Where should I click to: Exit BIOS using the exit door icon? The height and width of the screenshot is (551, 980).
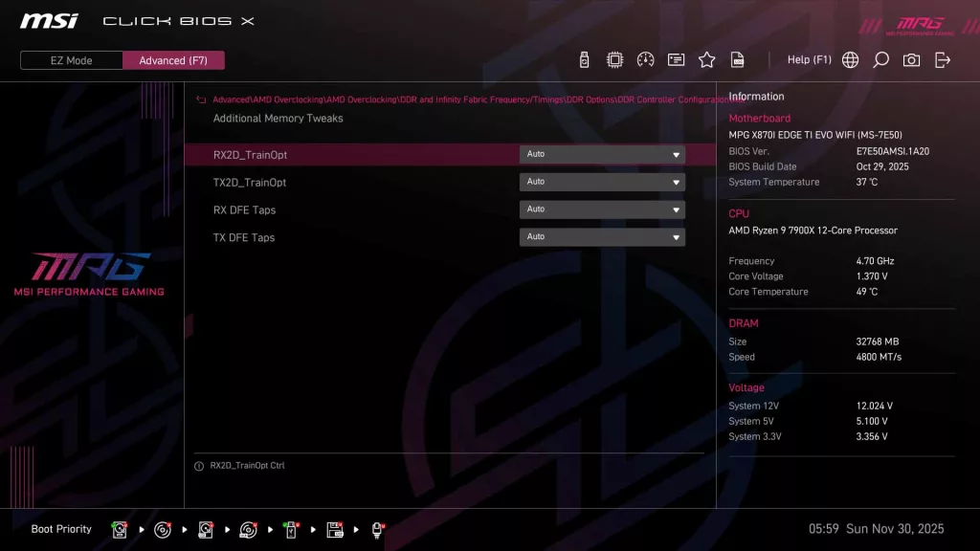click(943, 58)
